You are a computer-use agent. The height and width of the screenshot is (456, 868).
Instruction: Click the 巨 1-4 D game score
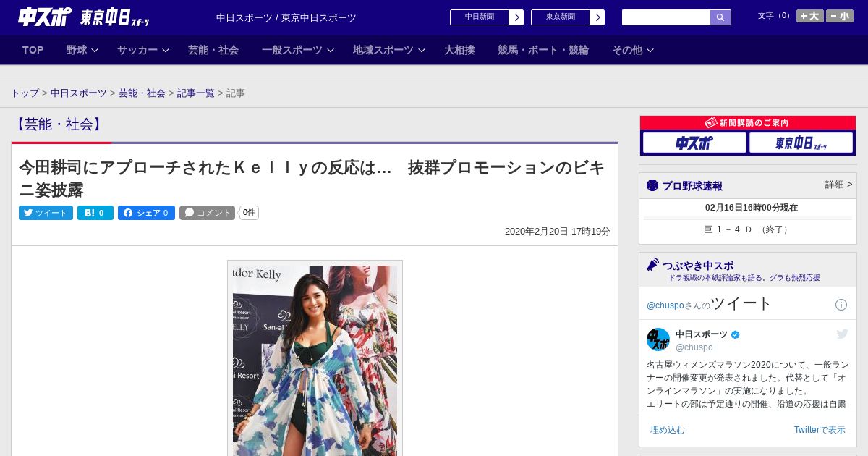[x=748, y=229]
